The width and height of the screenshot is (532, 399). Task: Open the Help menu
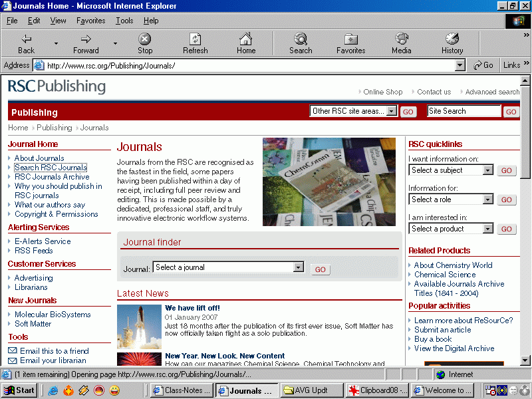pos(151,21)
